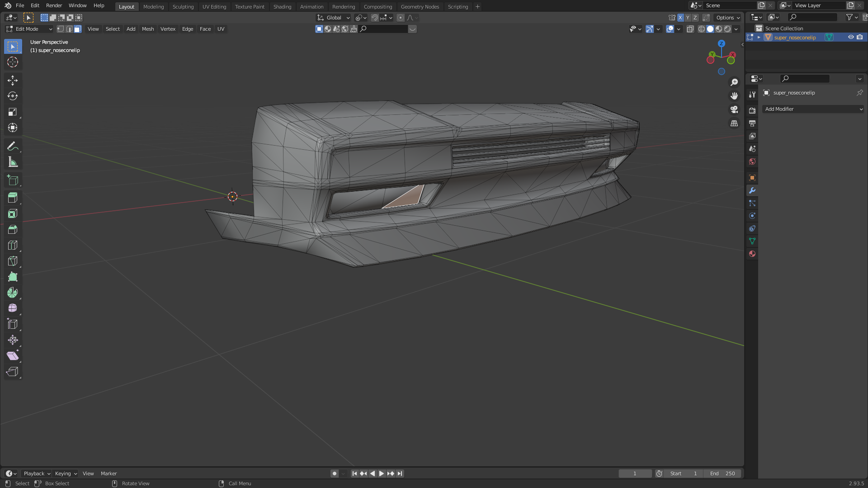This screenshot has height=488, width=868.
Task: Toggle X-Ray view
Action: coord(690,29)
